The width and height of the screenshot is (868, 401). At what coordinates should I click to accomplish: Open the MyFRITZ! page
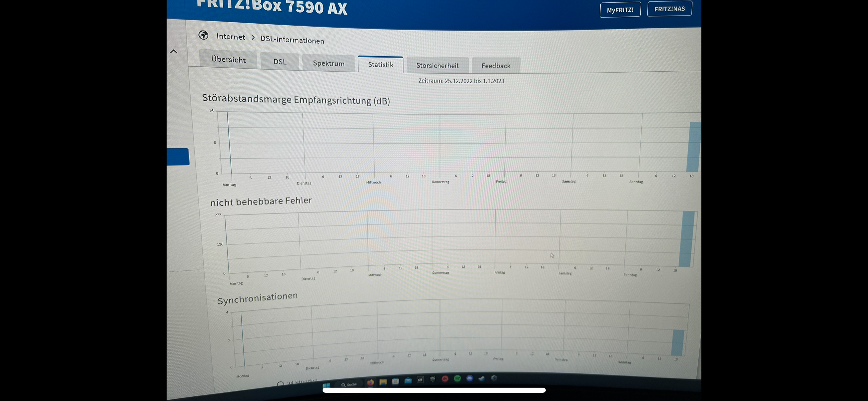tap(620, 10)
